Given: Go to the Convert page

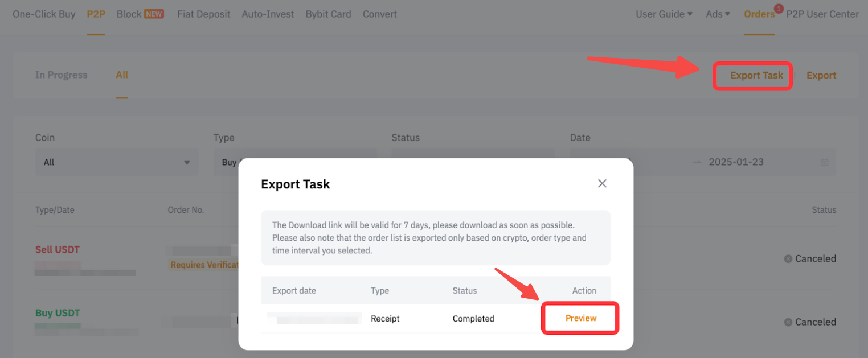Looking at the screenshot, I should (x=380, y=14).
